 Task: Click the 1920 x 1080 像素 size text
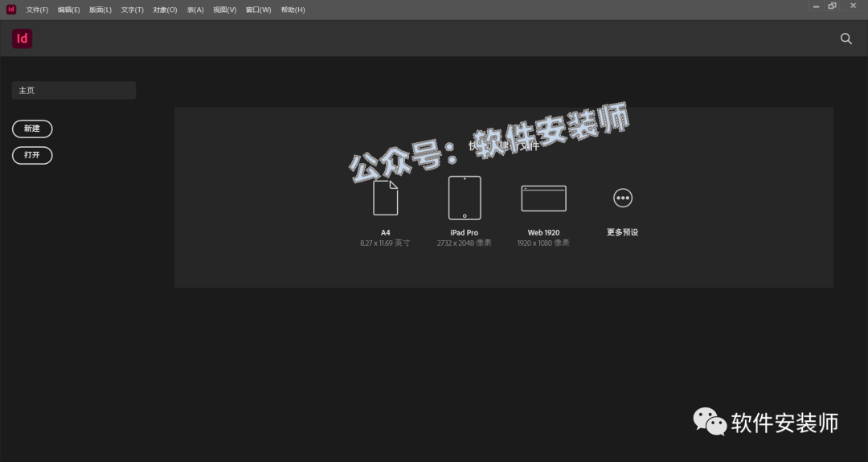tap(543, 243)
